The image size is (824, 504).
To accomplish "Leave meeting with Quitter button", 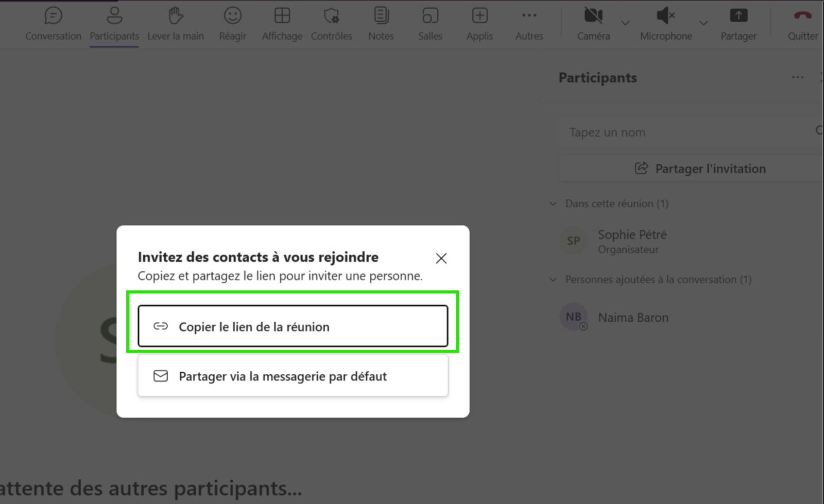I will coord(802,24).
